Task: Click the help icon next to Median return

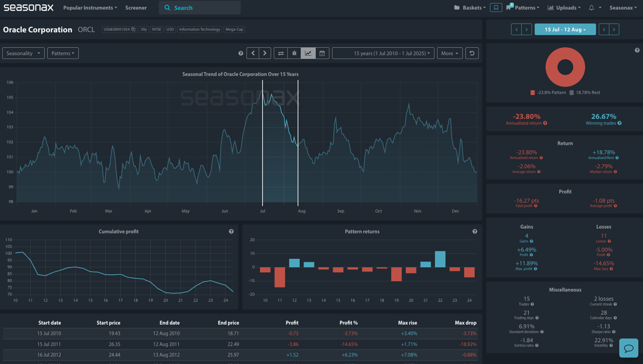Action: coord(616,172)
